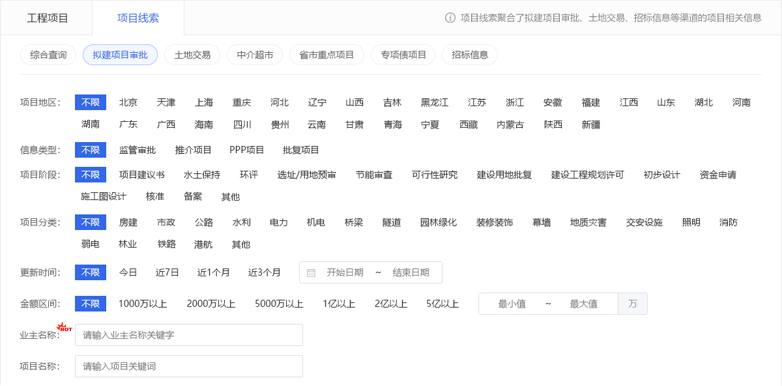
Task: Filter region by 广东
Action: [128, 125]
